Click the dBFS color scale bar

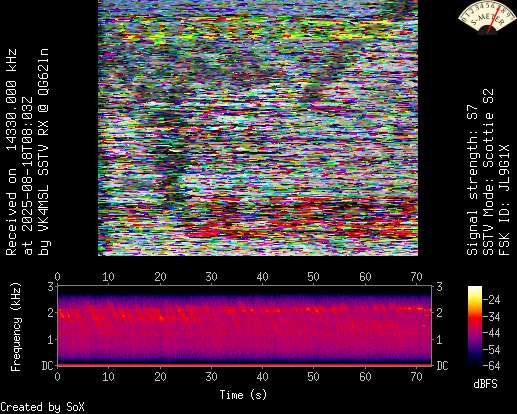click(475, 326)
